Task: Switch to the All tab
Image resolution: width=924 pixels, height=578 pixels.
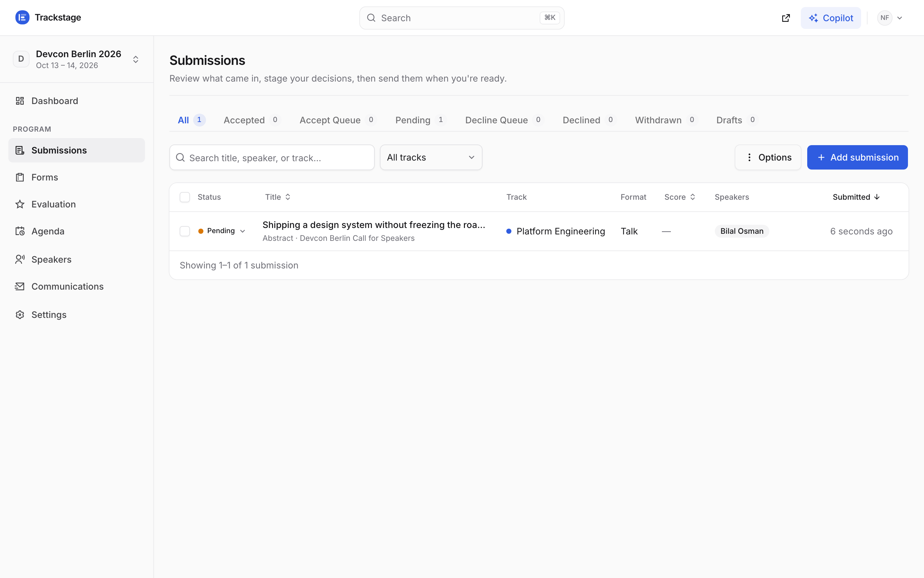Action: click(192, 120)
